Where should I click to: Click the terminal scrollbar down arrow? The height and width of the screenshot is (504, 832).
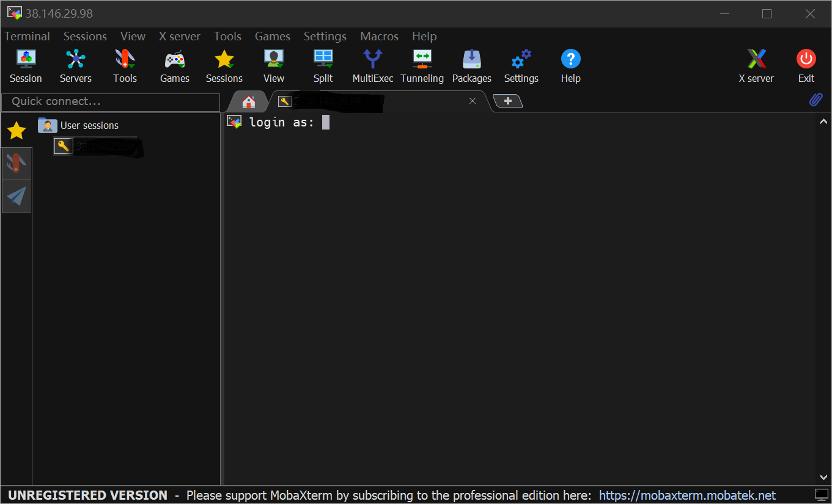(x=823, y=477)
